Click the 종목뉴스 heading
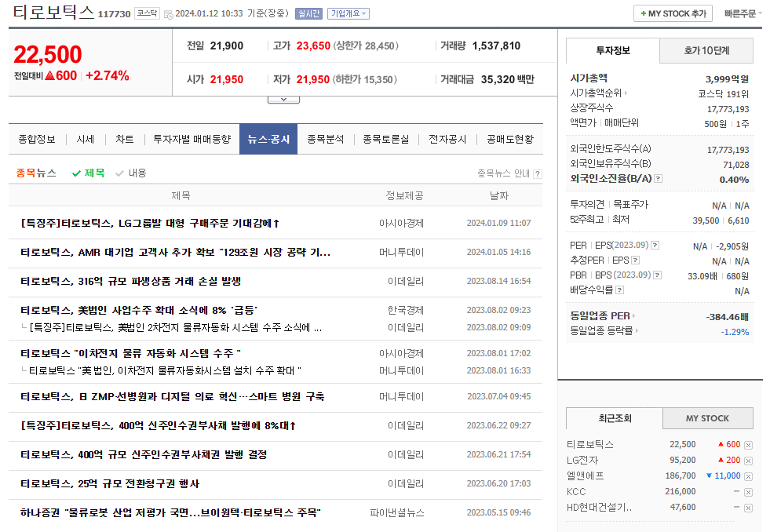Viewport: 770px width, 532px height. tap(36, 173)
